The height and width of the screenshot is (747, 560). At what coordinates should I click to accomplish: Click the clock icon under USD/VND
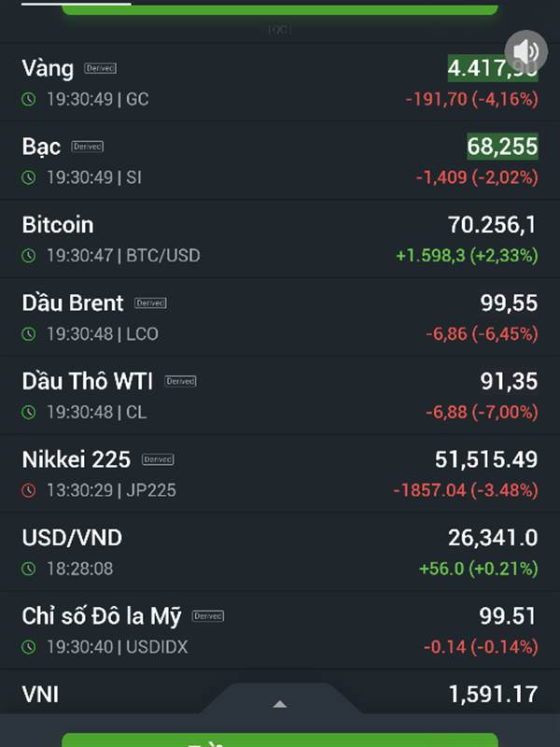point(29,569)
